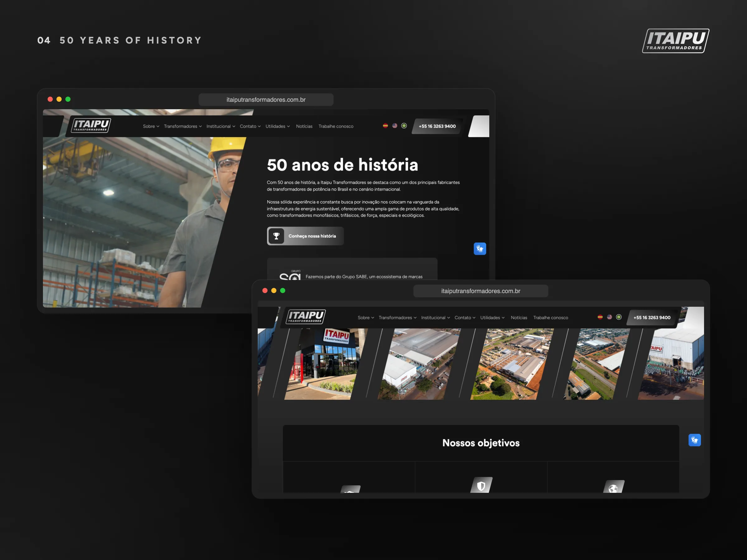This screenshot has width=747, height=560.
Task: Click the Nossos objetivos heading
Action: [481, 443]
